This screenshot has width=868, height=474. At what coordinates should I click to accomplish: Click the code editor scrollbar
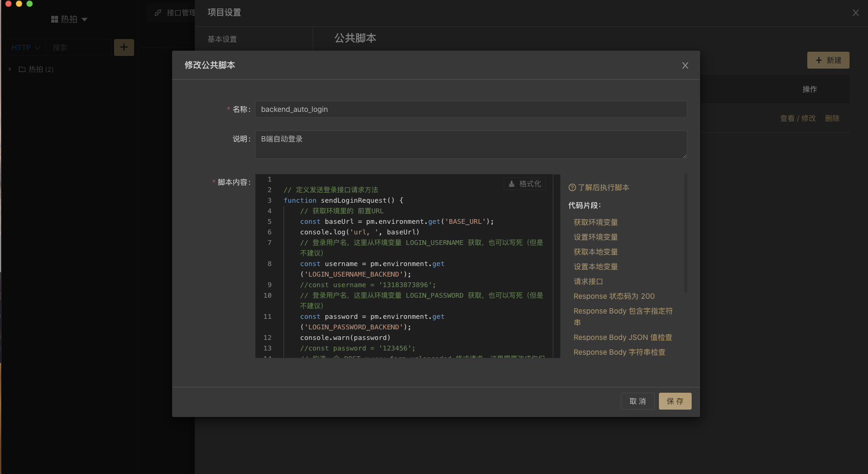tap(556, 266)
